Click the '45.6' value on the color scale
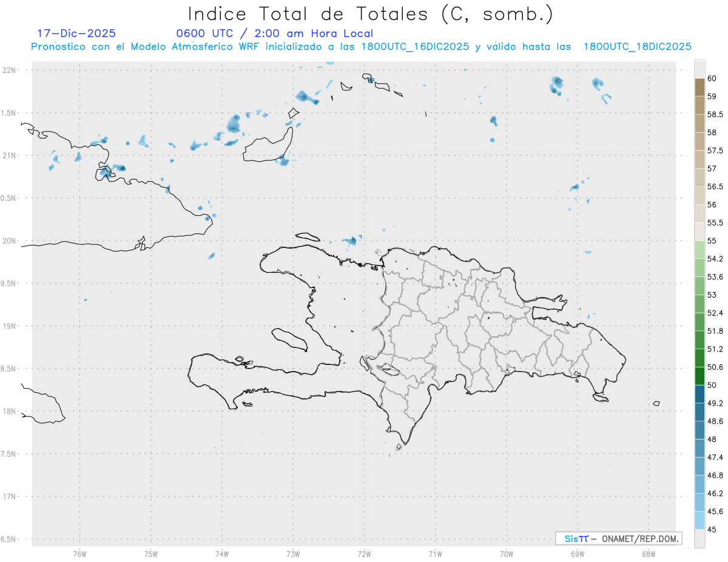This screenshot has height=562, width=728. tap(715, 512)
